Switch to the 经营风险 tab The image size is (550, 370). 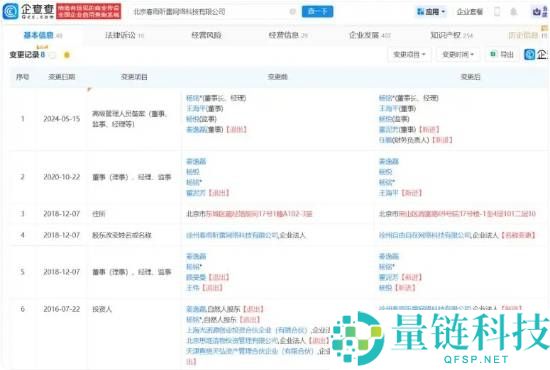coord(207,35)
